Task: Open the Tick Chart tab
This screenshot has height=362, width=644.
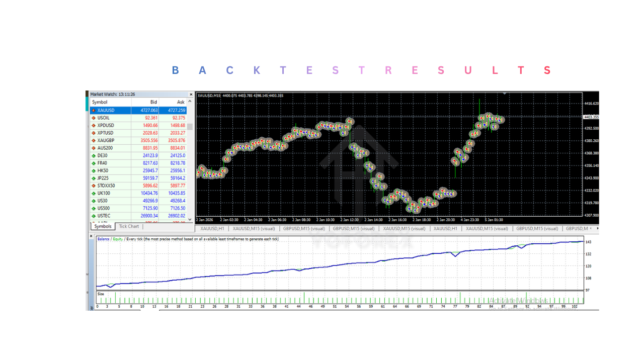Action: pyautogui.click(x=129, y=227)
